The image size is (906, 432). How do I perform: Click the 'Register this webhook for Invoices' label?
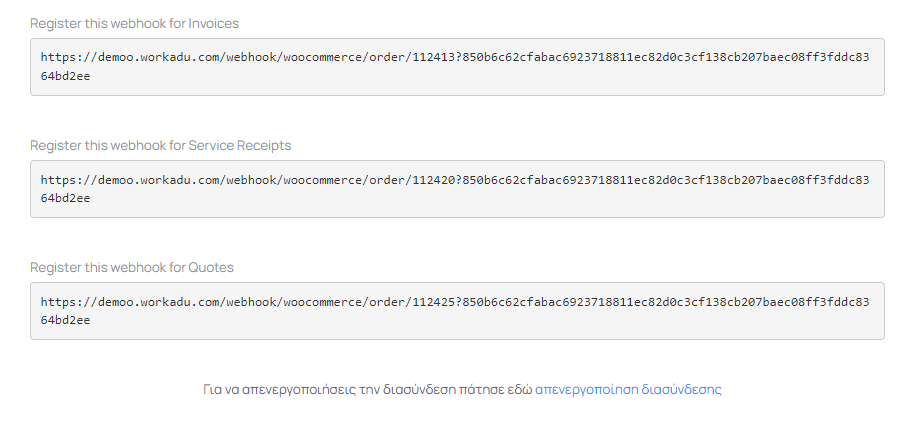(x=134, y=24)
